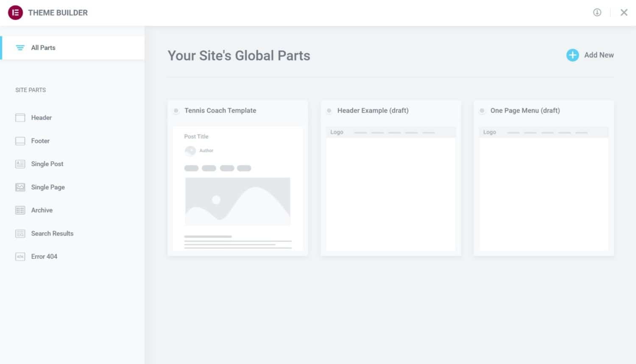
Task: Click the import/download icon in top bar
Action: coord(597,12)
